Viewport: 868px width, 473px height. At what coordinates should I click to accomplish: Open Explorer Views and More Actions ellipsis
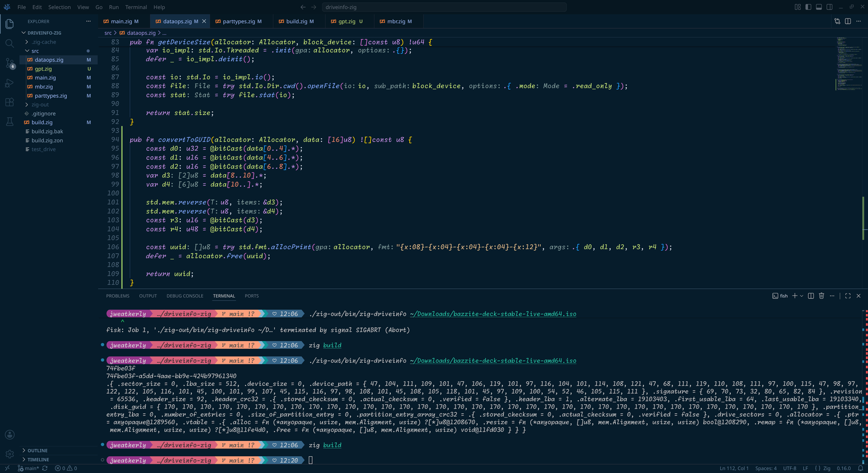pos(88,21)
